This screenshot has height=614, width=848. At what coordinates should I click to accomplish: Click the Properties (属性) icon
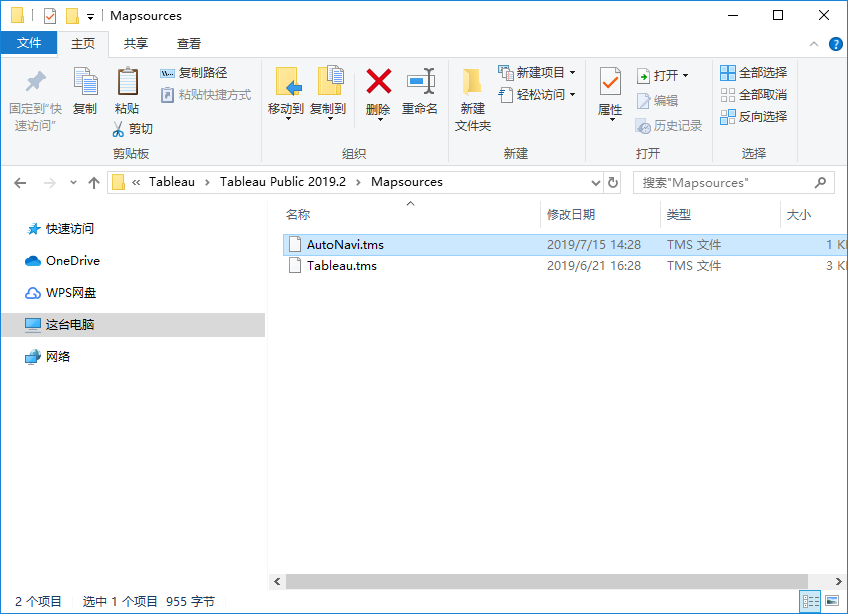(x=610, y=82)
